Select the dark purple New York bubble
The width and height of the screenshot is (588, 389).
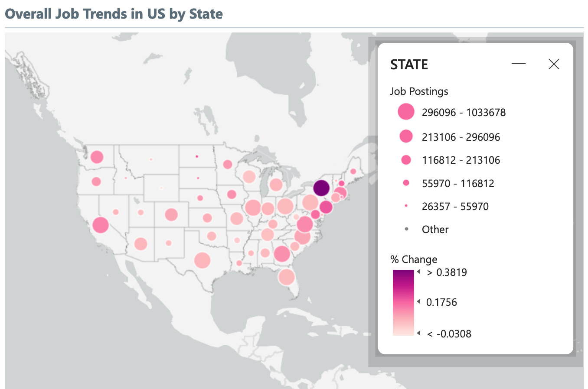pos(321,188)
